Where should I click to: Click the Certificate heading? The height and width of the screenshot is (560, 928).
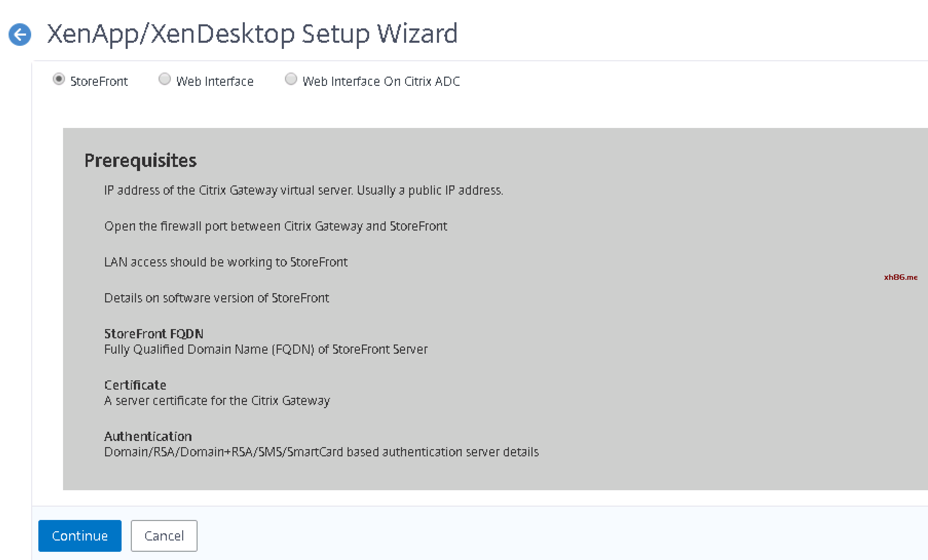tap(135, 385)
